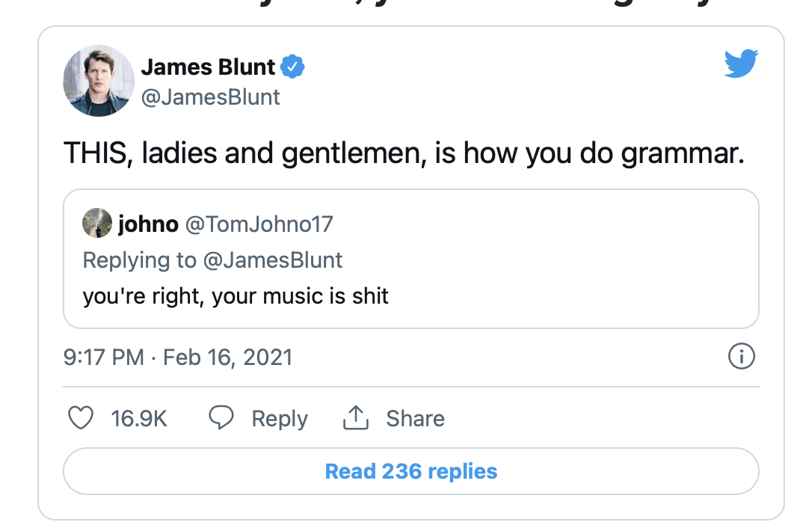
Task: Visit the @TomJohno17 handle
Action: 259,224
